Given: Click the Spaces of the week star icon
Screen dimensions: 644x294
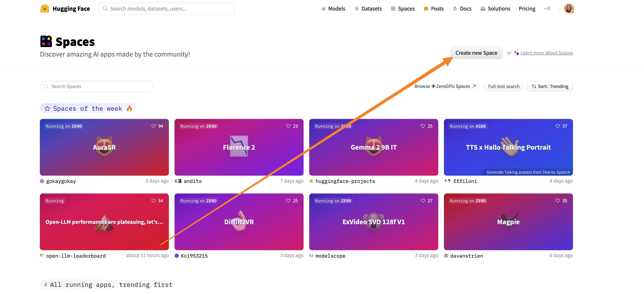Looking at the screenshot, I should tap(47, 108).
